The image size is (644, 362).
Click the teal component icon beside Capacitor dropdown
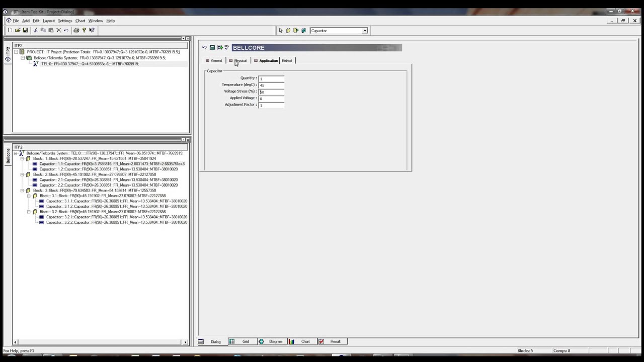coord(303,31)
